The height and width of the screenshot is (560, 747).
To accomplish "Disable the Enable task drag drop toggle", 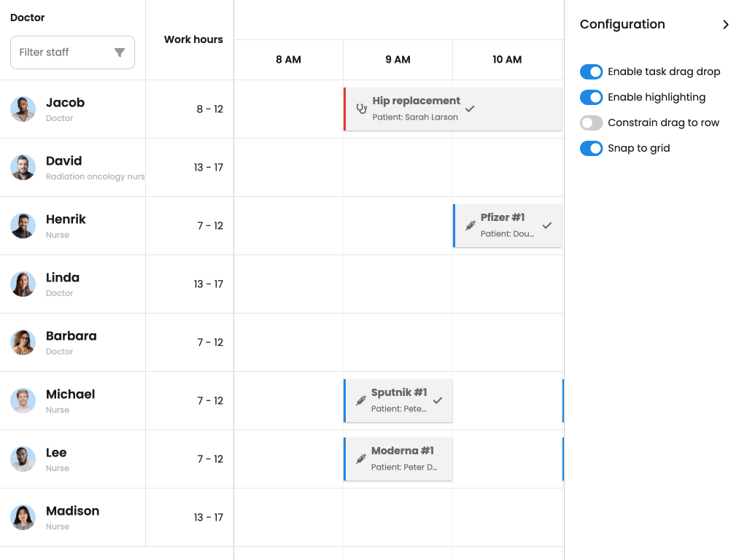I will (591, 71).
